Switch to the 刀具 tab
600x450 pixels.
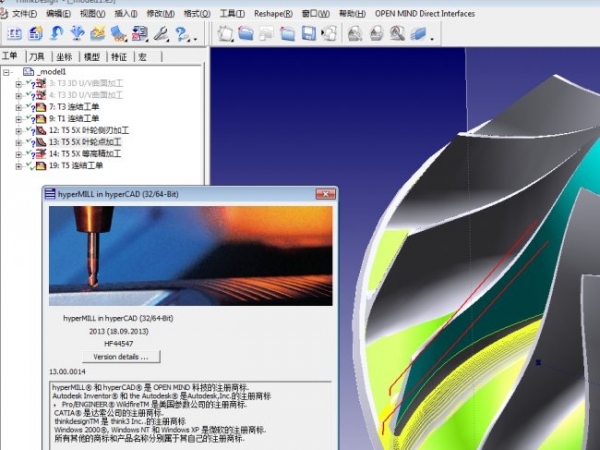pos(37,57)
